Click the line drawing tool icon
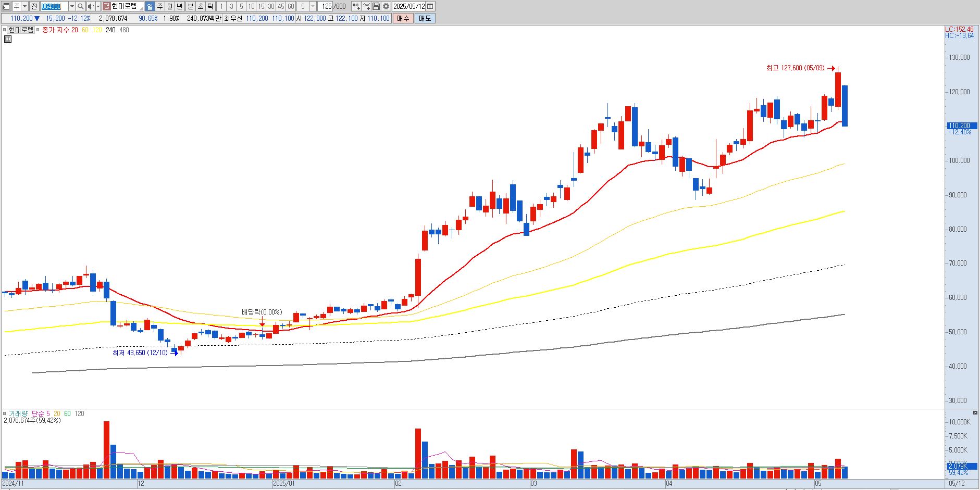 point(366,6)
